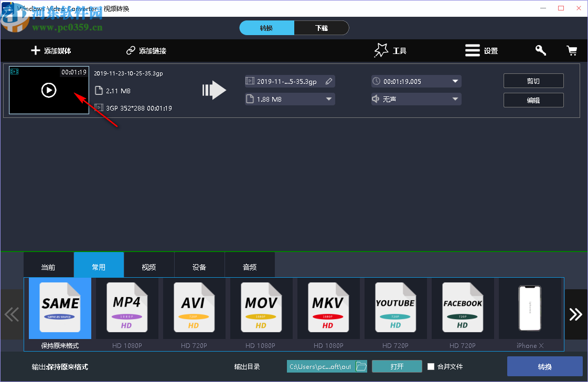Click the 剪切 button to trim the video

pos(533,81)
